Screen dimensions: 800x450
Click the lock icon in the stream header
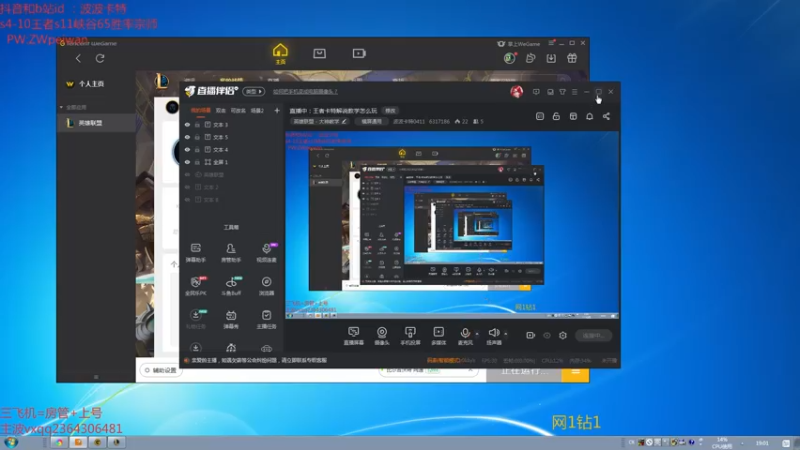(x=556, y=116)
